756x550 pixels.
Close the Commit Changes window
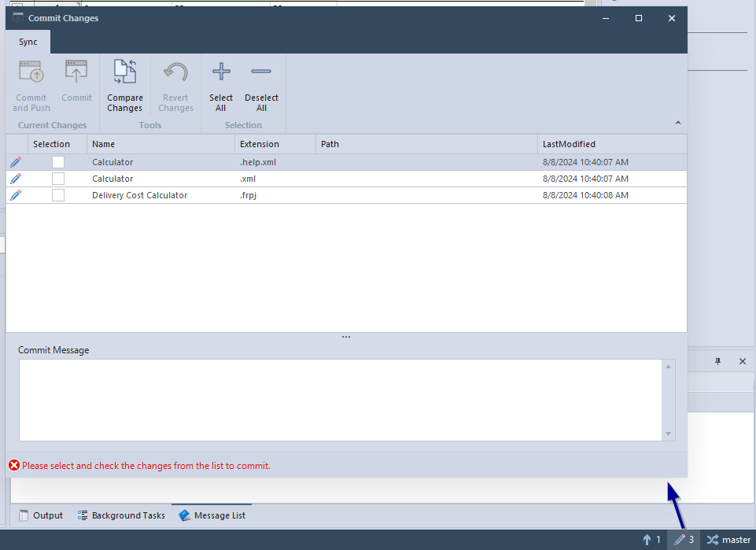click(671, 18)
